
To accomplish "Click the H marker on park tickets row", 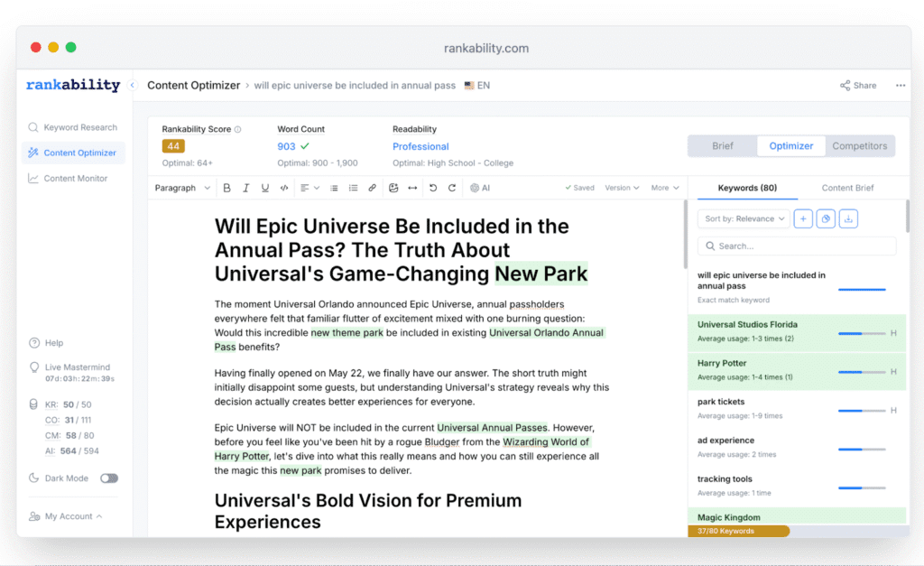I will click(893, 411).
